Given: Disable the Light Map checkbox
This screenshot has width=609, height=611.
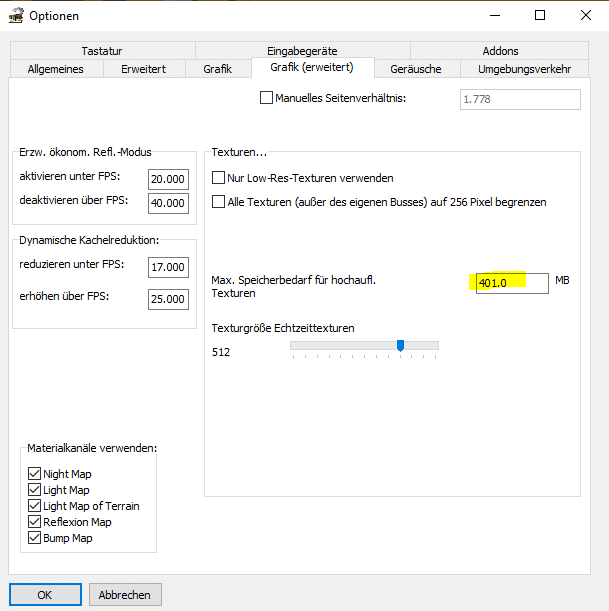Looking at the screenshot, I should click(35, 490).
